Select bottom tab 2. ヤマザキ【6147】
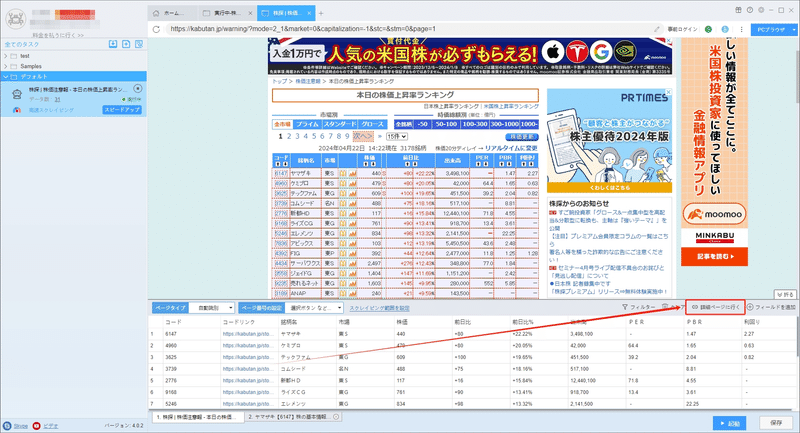800x433 pixels. tap(294, 417)
